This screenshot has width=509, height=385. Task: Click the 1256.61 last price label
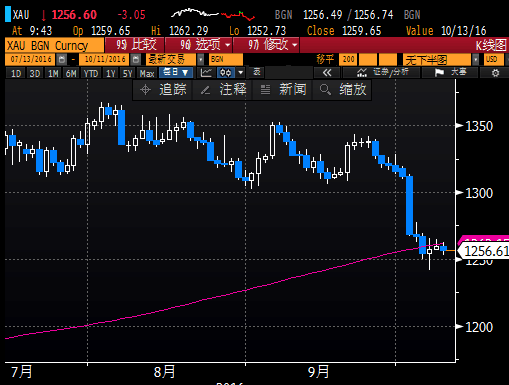pos(485,251)
